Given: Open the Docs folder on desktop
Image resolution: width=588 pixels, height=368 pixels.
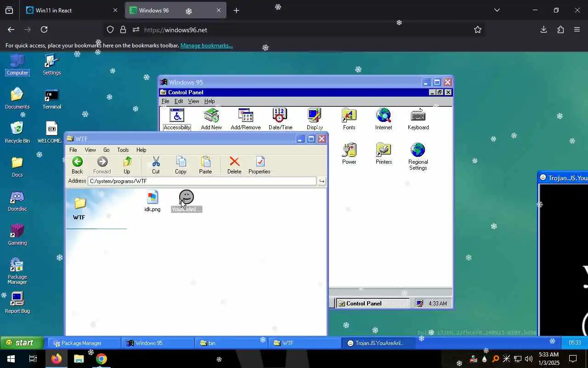Looking at the screenshot, I should [x=17, y=167].
